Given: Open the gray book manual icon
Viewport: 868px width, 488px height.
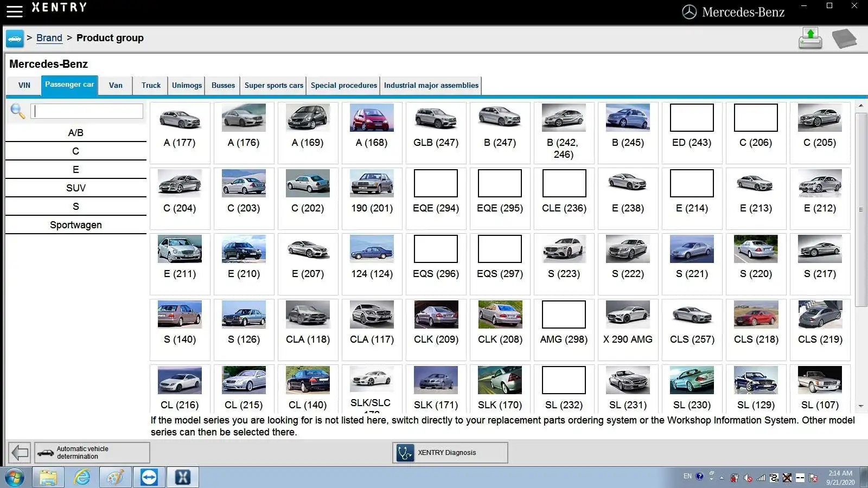Looking at the screenshot, I should tap(844, 38).
